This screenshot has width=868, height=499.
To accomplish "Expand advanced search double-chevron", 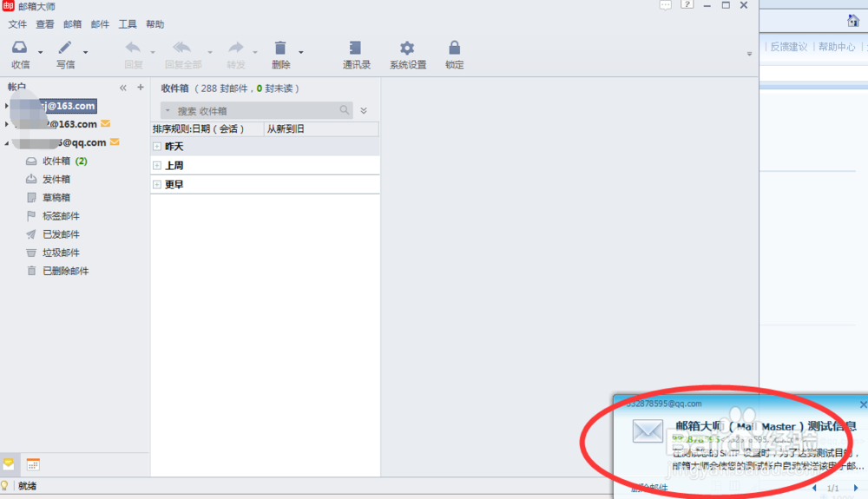I will [x=364, y=110].
